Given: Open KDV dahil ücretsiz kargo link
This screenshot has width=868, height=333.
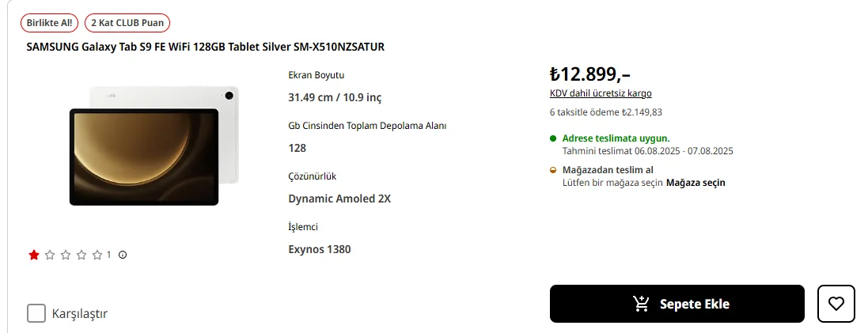Looking at the screenshot, I should tap(601, 93).
